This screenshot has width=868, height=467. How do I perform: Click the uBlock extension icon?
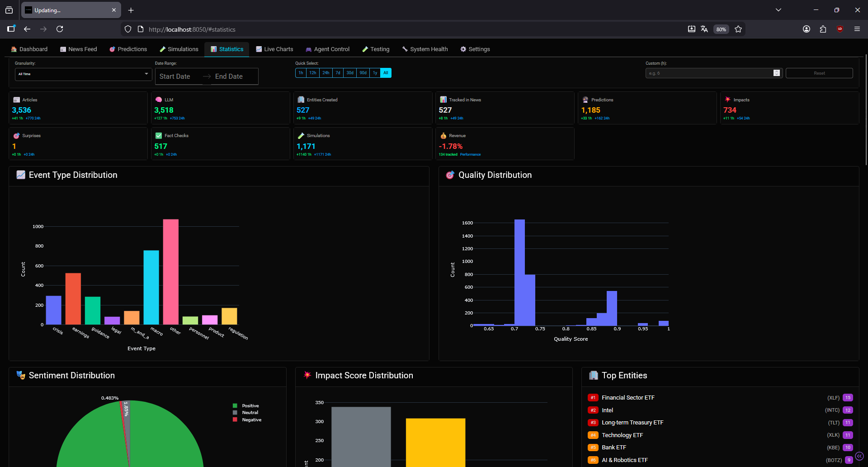pyautogui.click(x=840, y=29)
